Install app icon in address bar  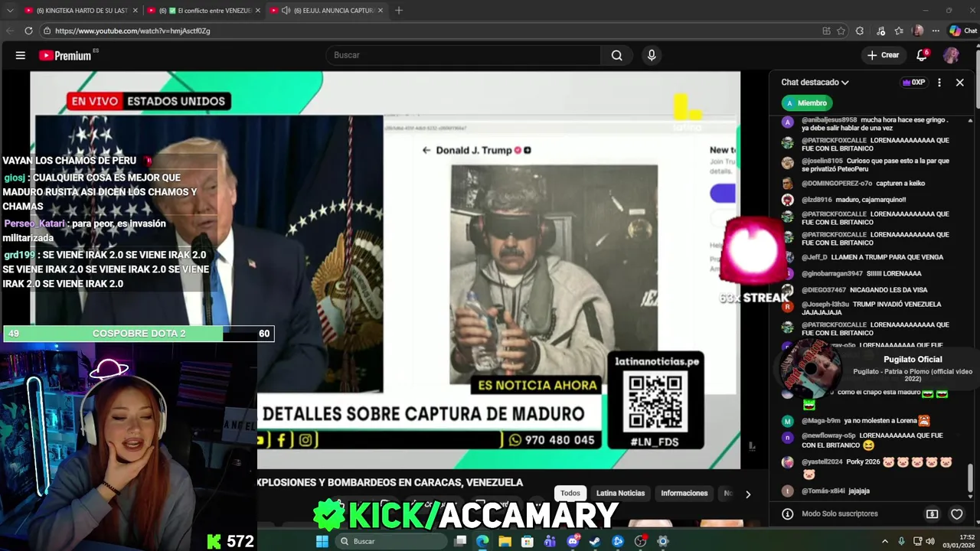click(826, 31)
